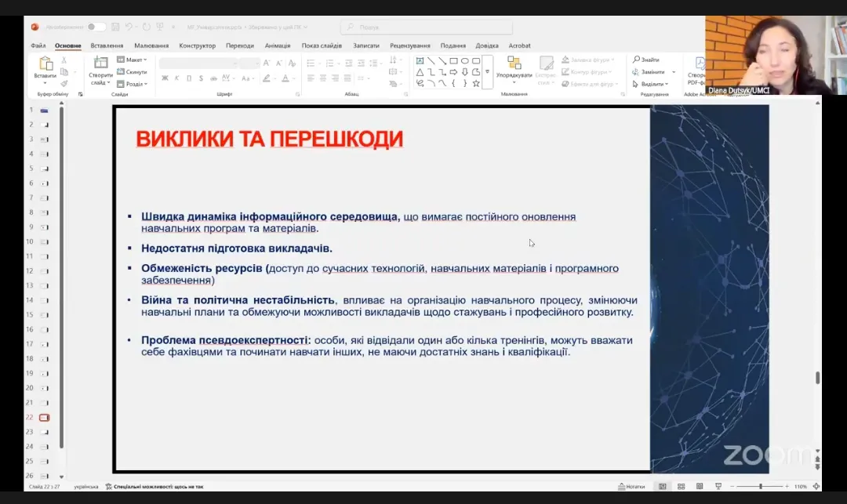The height and width of the screenshot is (504, 847).
Task: Open the Select (Виділити) dropdown
Action: point(650,84)
